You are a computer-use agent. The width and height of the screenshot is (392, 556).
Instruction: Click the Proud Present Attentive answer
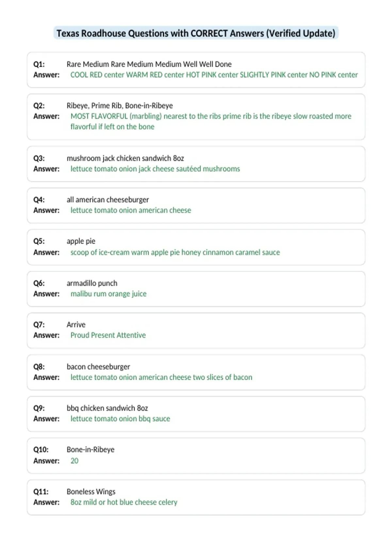click(108, 335)
